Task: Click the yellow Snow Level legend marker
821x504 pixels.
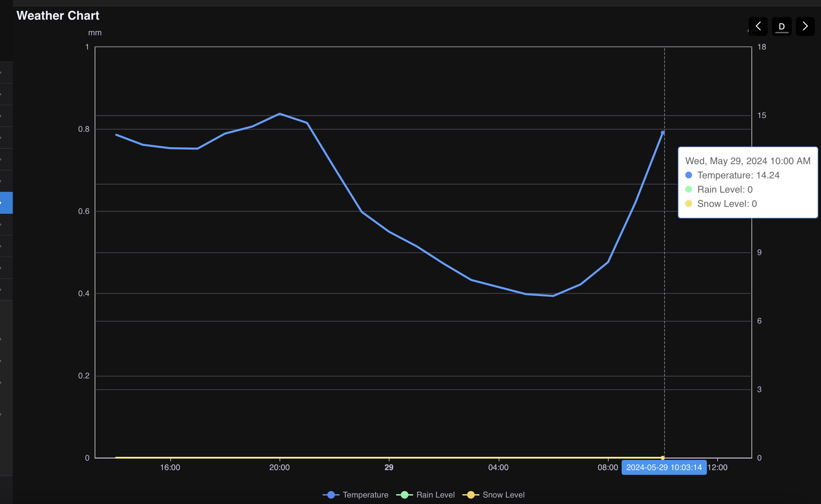Action: pyautogui.click(x=471, y=495)
